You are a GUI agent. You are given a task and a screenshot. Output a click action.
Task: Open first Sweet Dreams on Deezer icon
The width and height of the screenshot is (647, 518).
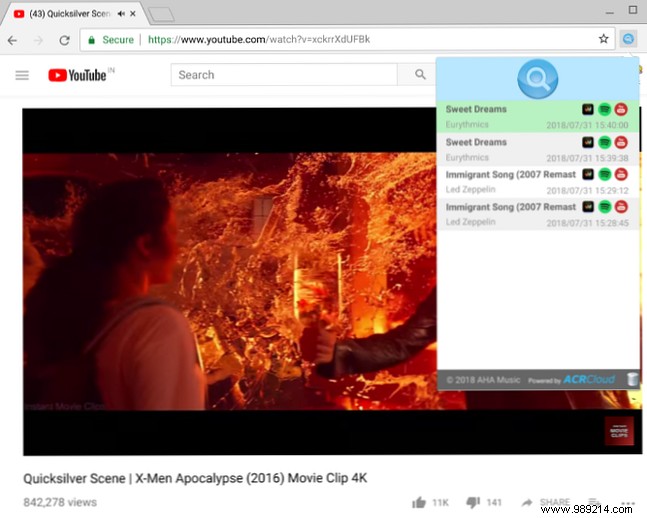(588, 109)
